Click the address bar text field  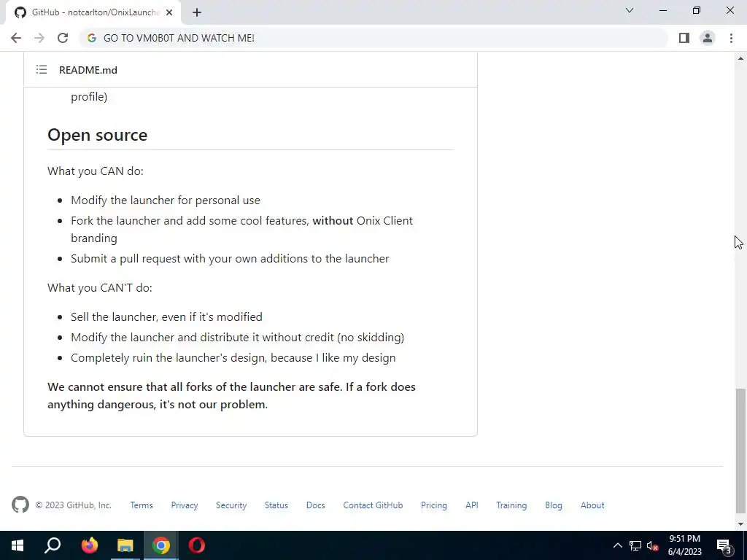coord(373,38)
